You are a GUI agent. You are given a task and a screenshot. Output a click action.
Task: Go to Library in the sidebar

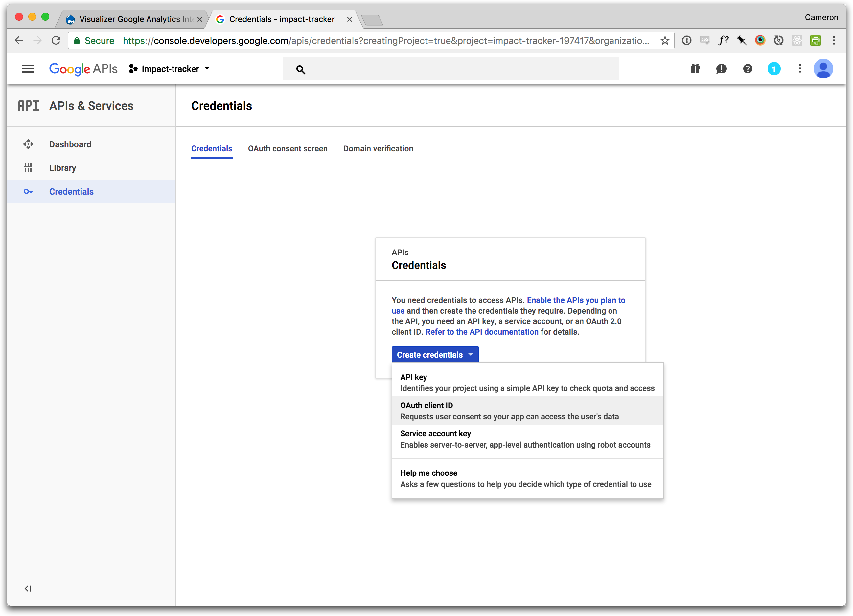pos(62,168)
